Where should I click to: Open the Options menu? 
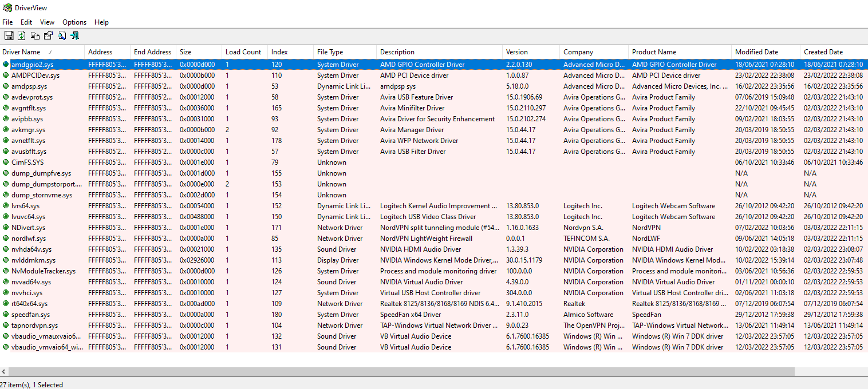[x=74, y=22]
